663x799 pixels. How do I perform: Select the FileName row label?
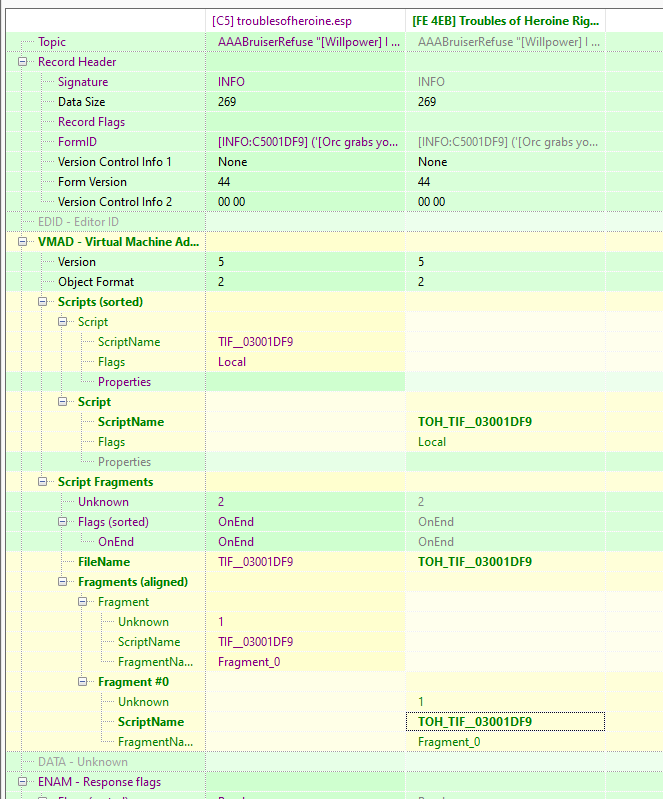[x=104, y=562]
